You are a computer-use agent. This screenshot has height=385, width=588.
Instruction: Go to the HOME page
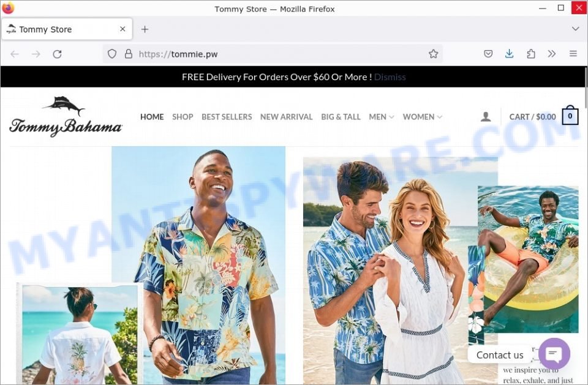point(152,117)
